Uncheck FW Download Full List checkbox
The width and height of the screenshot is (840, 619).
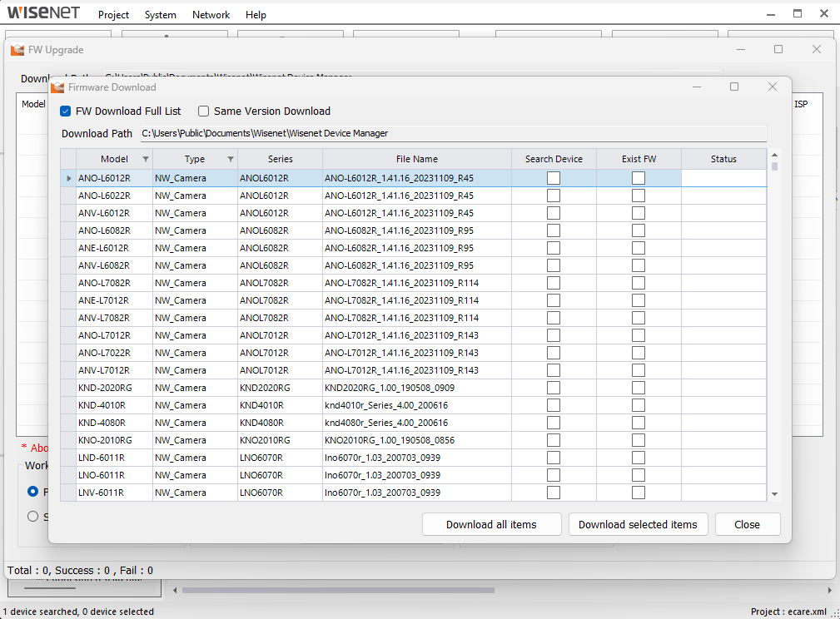coord(66,111)
